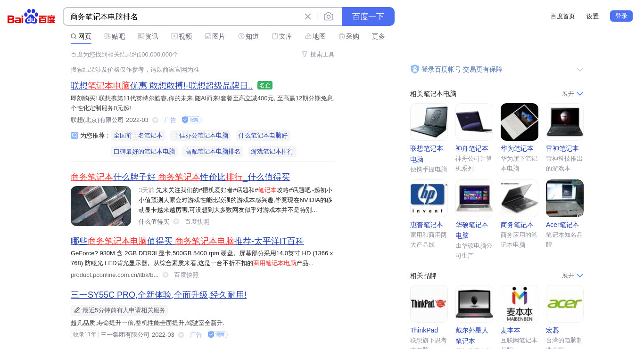Select suggestion 口碑最好的笔记本电脑

144,152
